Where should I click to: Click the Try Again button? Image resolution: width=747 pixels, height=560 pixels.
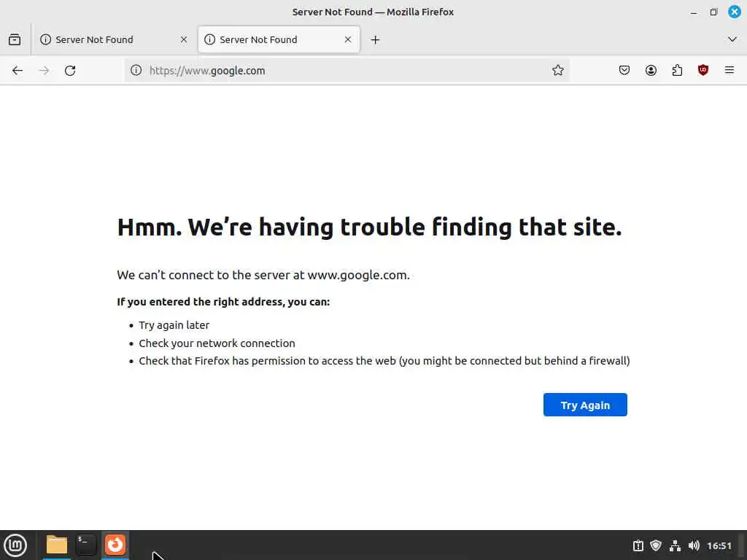click(x=585, y=405)
